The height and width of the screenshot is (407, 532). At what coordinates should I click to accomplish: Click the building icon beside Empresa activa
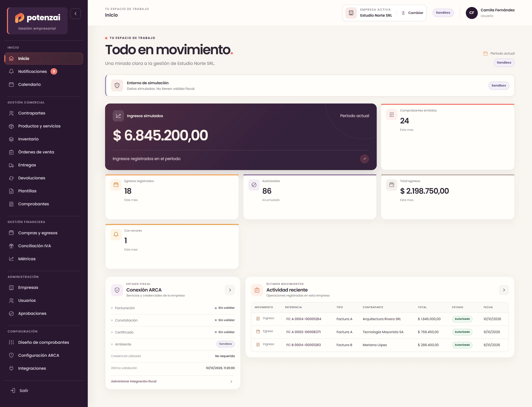(x=351, y=13)
